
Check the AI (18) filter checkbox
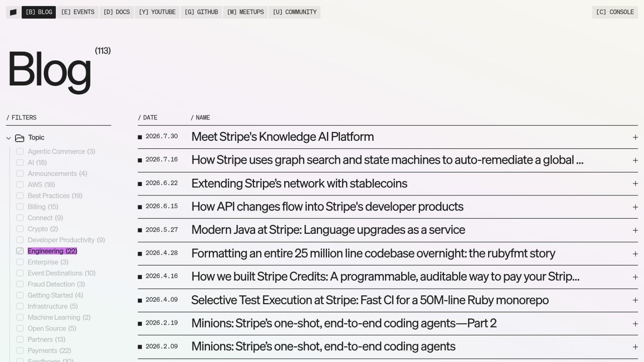(20, 163)
